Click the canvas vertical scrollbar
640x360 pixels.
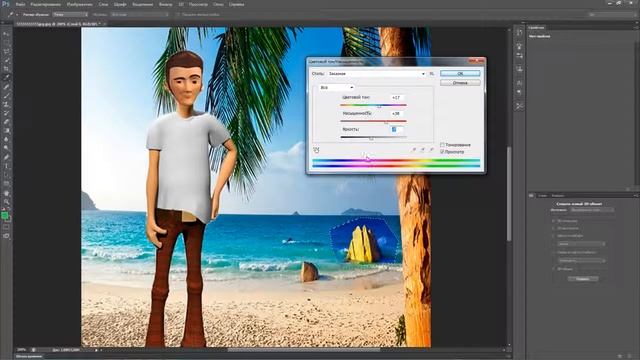click(509, 194)
